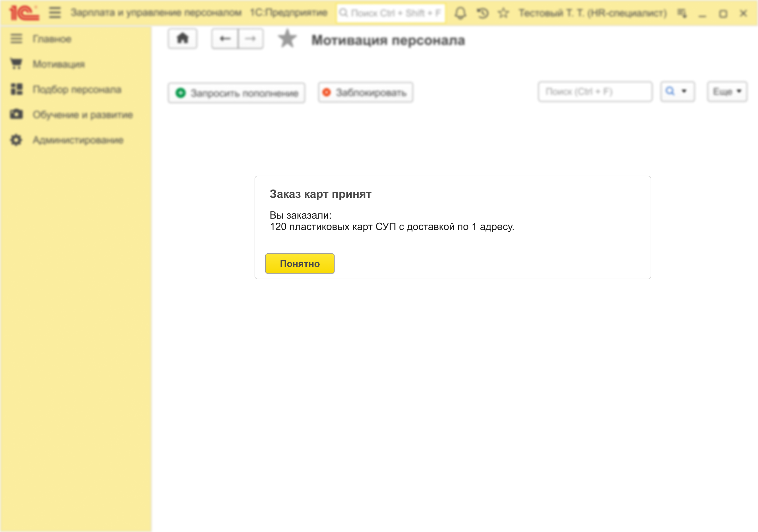Image resolution: width=758 pixels, height=532 pixels.
Task: Click the Понятно button
Action: [x=299, y=263]
